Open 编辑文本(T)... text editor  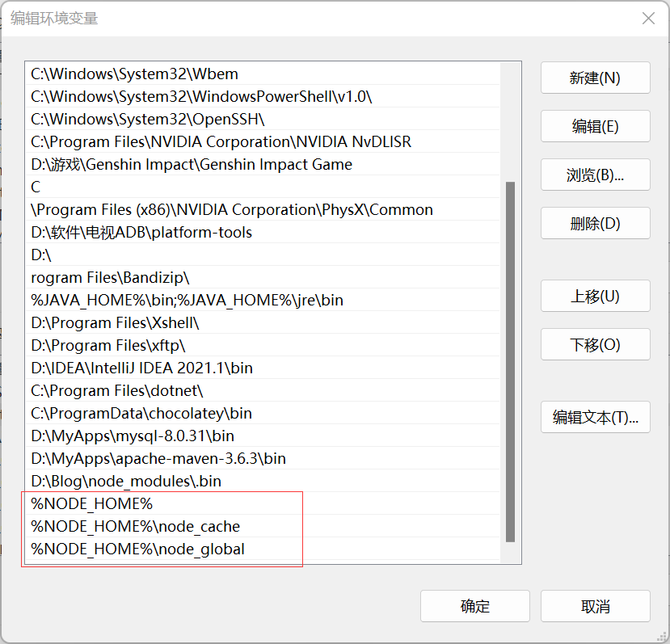[x=595, y=418]
